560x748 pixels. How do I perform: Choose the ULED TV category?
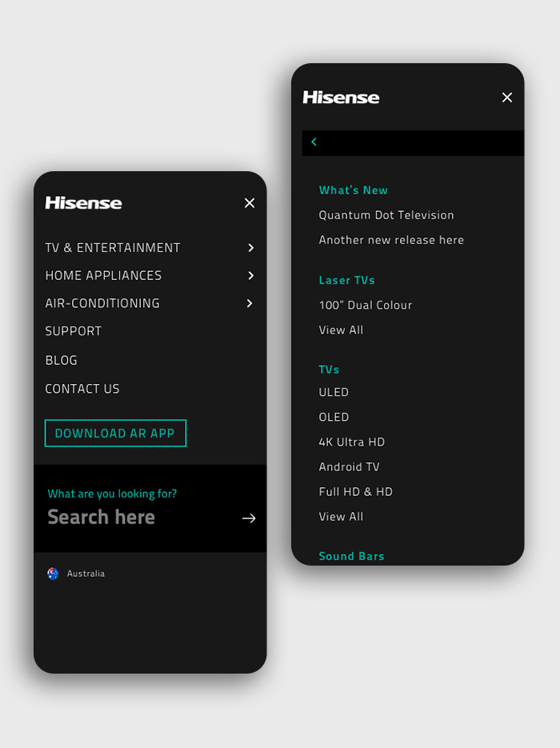pyautogui.click(x=334, y=392)
